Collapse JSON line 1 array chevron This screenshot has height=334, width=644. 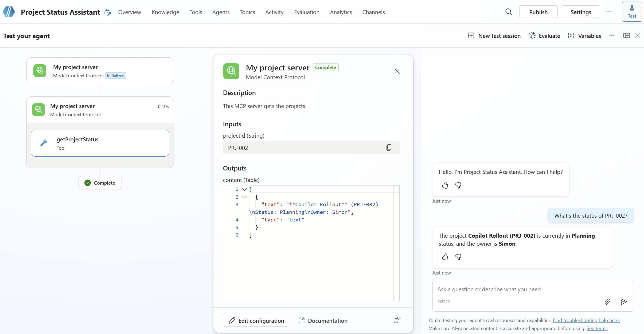(x=244, y=189)
